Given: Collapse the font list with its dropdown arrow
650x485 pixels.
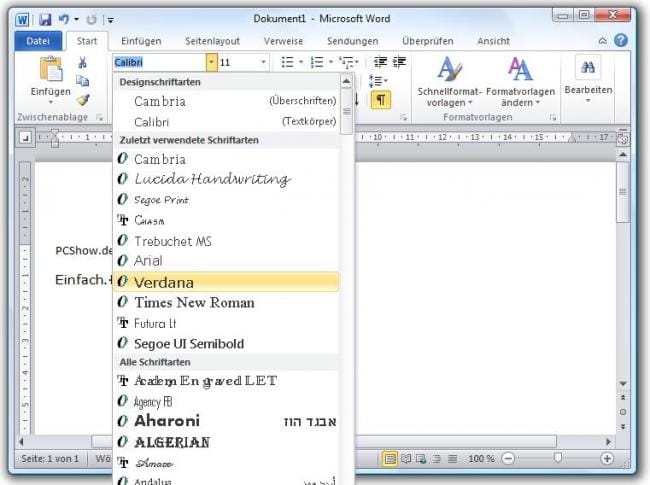Looking at the screenshot, I should click(211, 62).
